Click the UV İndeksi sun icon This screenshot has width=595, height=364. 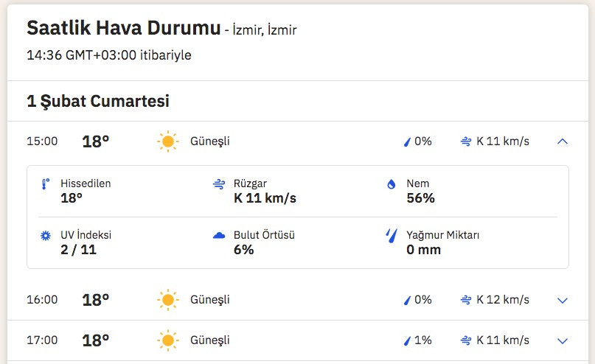pyautogui.click(x=46, y=236)
